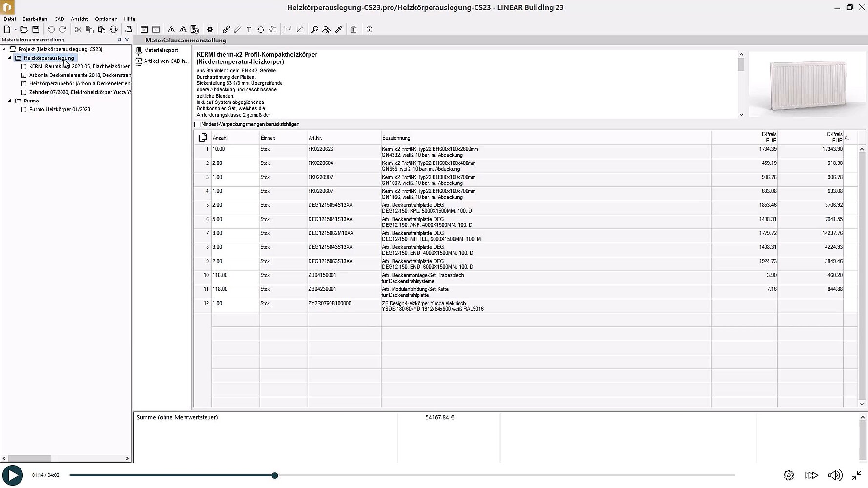Open the Optionen menu

click(106, 19)
